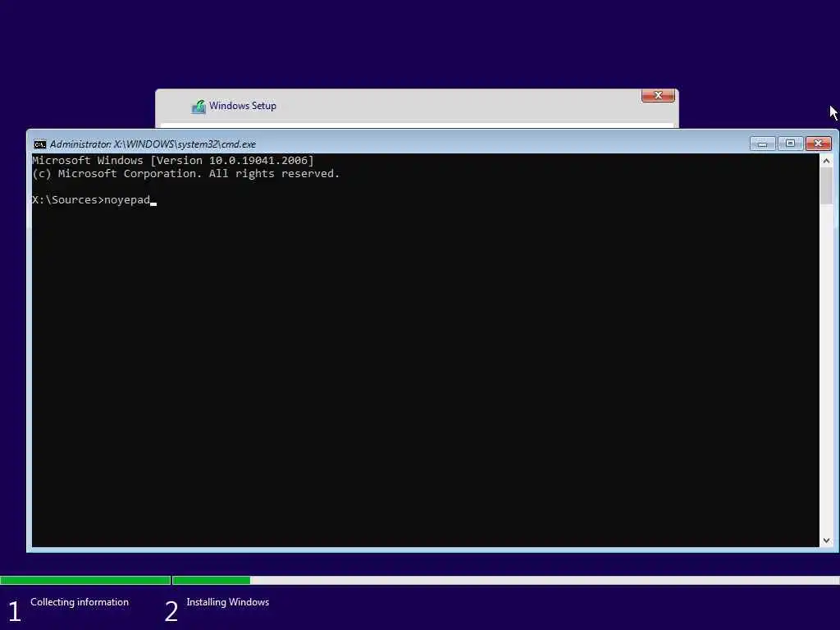This screenshot has width=840, height=630.
Task: Click the Microsoft Corporation copyright line
Action: click(185, 174)
